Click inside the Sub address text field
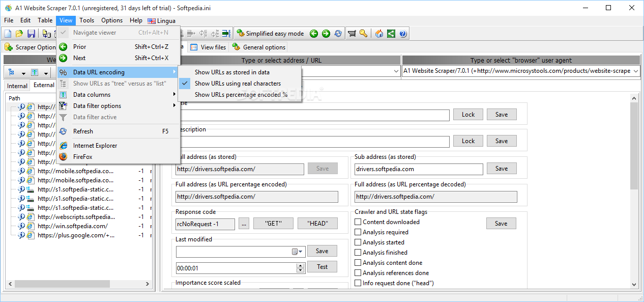The width and height of the screenshot is (644, 302). pyautogui.click(x=419, y=169)
